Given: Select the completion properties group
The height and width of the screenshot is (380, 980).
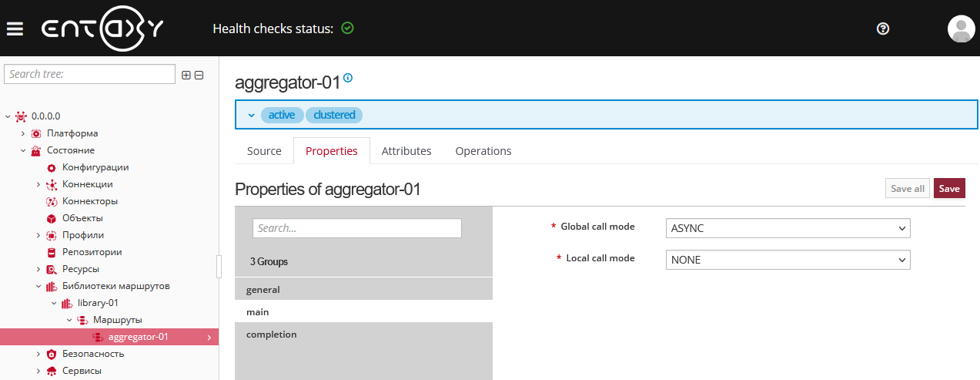Looking at the screenshot, I should point(271,335).
